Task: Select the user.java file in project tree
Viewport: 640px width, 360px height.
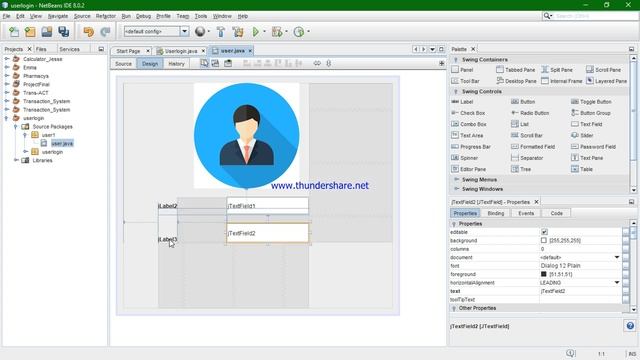Action: [62, 143]
